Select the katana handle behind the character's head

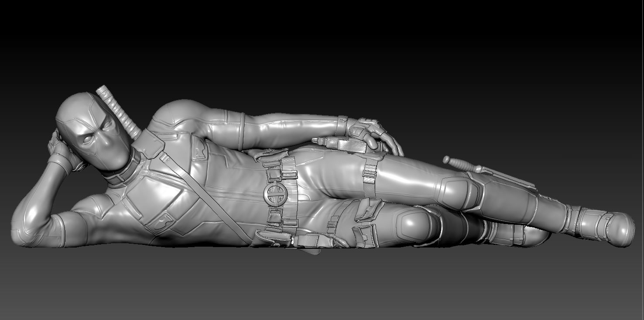tap(119, 111)
